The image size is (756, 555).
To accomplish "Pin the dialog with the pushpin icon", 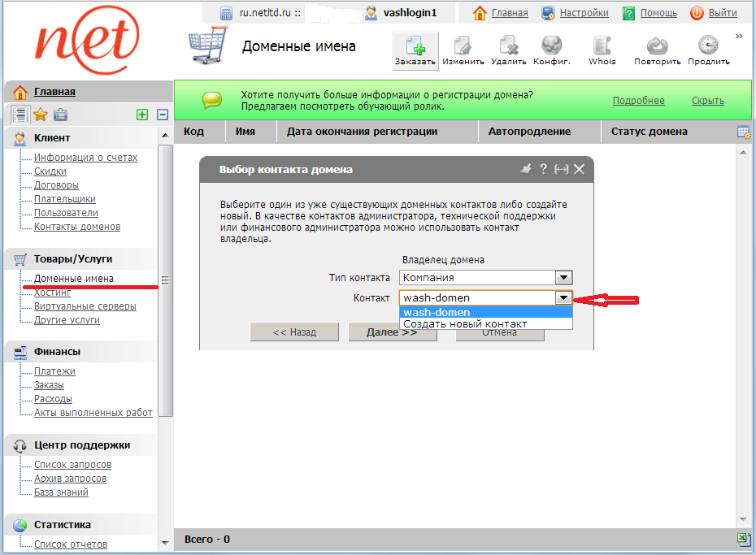I will (x=525, y=169).
